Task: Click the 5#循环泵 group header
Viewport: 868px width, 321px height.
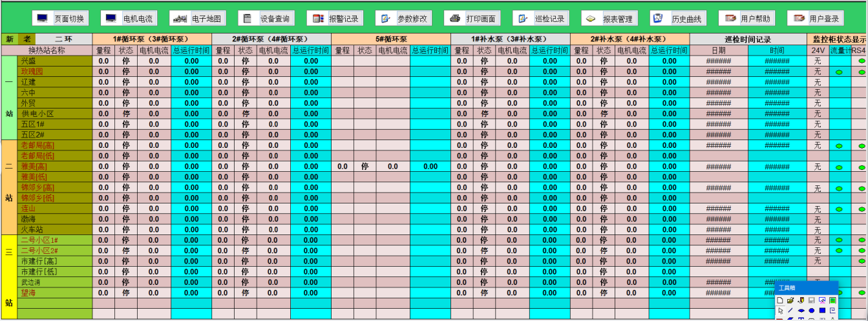Action: [390, 39]
